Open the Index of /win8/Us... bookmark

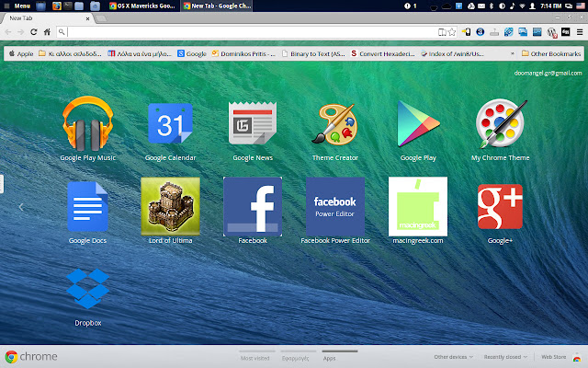[452, 53]
